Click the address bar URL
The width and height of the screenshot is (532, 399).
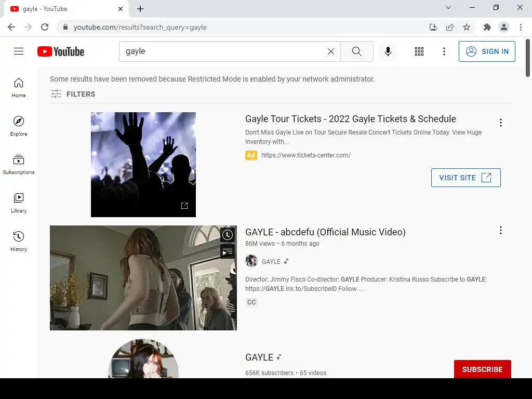tap(140, 27)
